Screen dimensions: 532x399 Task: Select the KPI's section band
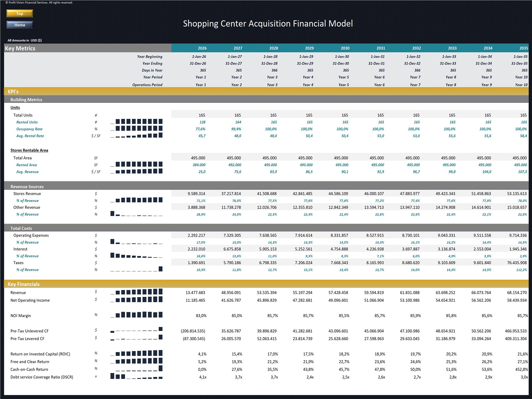pos(266,92)
